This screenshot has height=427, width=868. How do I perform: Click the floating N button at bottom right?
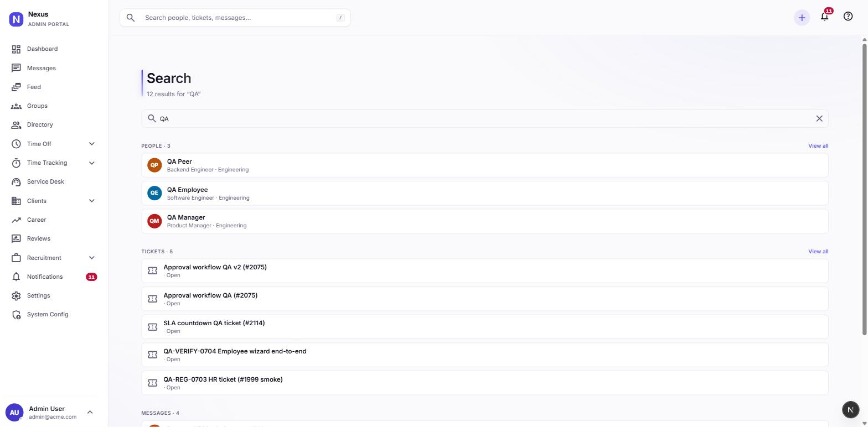point(850,409)
